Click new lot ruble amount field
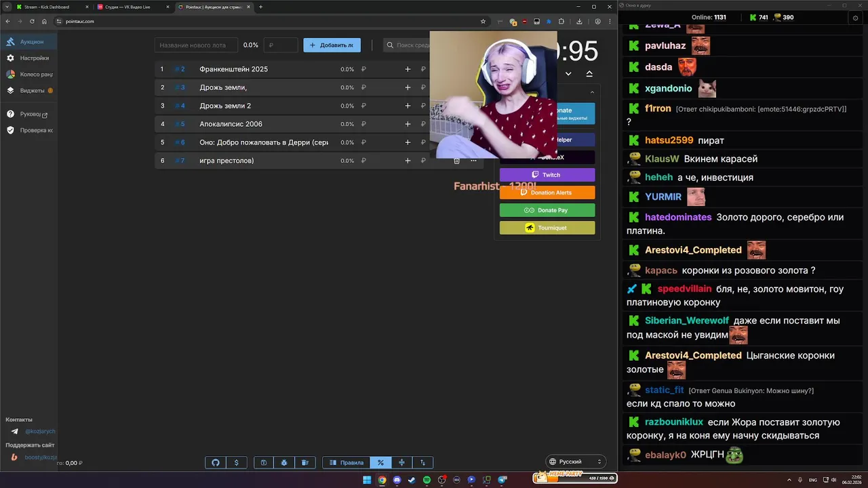868x488 pixels. [x=281, y=45]
